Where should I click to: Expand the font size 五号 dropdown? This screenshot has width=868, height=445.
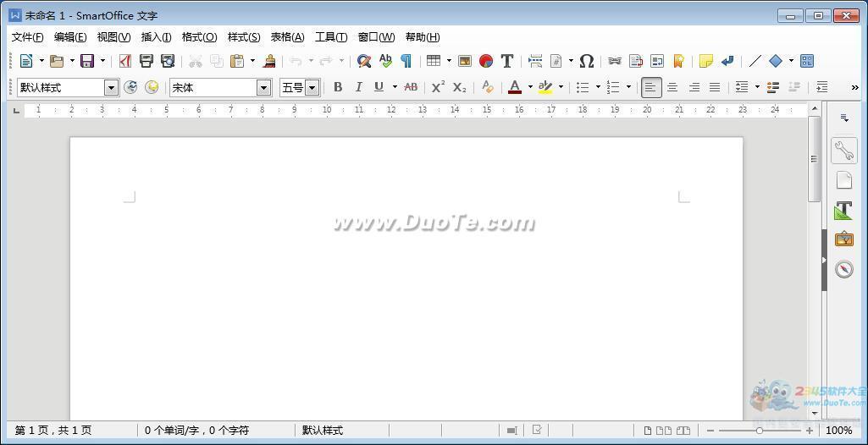[x=312, y=87]
